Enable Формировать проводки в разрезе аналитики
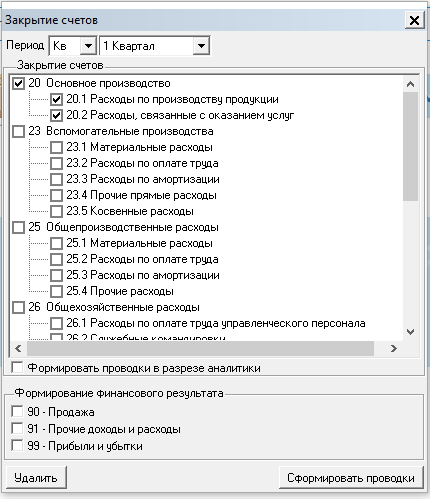This screenshot has width=430, height=499. pos(17,368)
